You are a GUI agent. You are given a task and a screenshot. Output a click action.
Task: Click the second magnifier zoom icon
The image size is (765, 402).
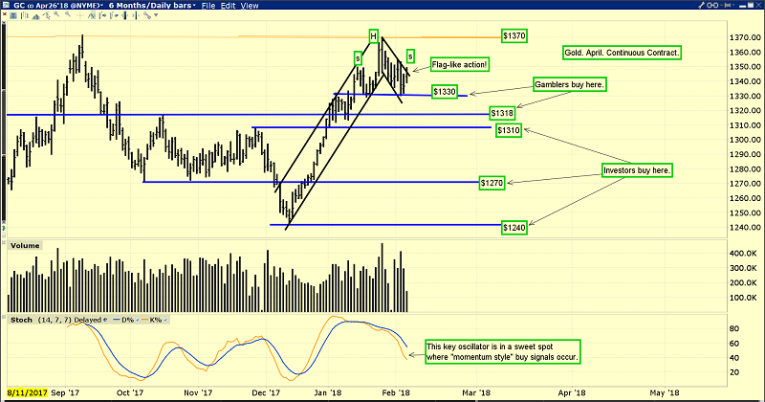(x=68, y=14)
